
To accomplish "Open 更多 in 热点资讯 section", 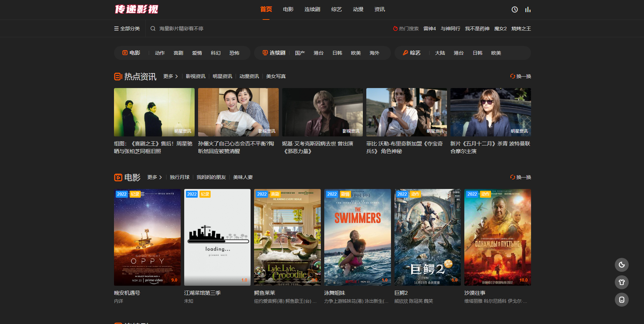I will [171, 76].
